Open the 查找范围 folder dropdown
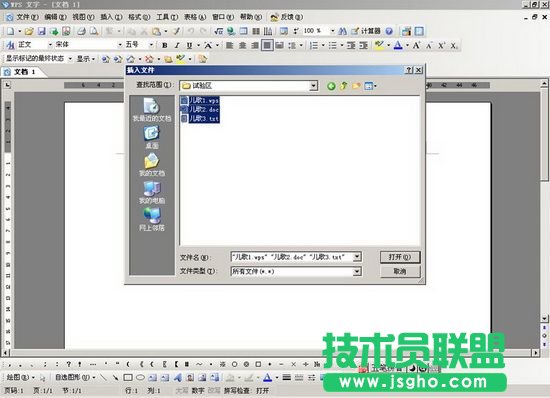The image size is (550, 398). click(314, 86)
